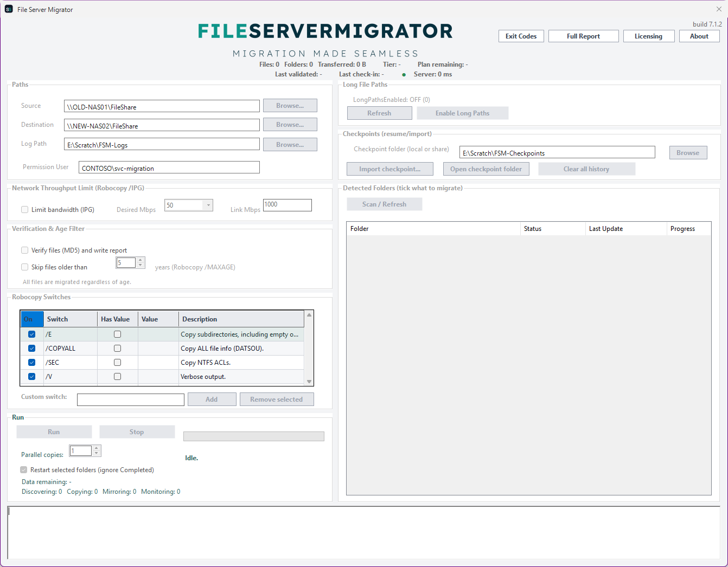Select the 'Verbose output.' description cell

[x=241, y=377]
